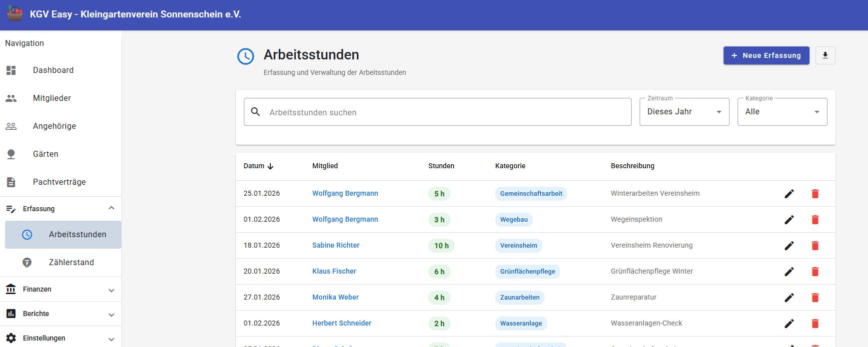
Task: Click the Gärten tree icon
Action: click(11, 154)
